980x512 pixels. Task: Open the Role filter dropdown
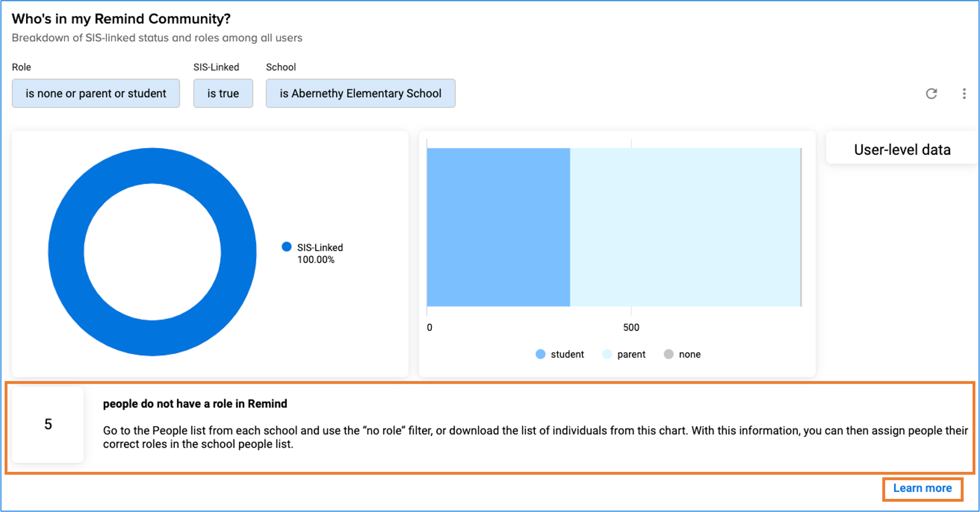click(x=96, y=93)
